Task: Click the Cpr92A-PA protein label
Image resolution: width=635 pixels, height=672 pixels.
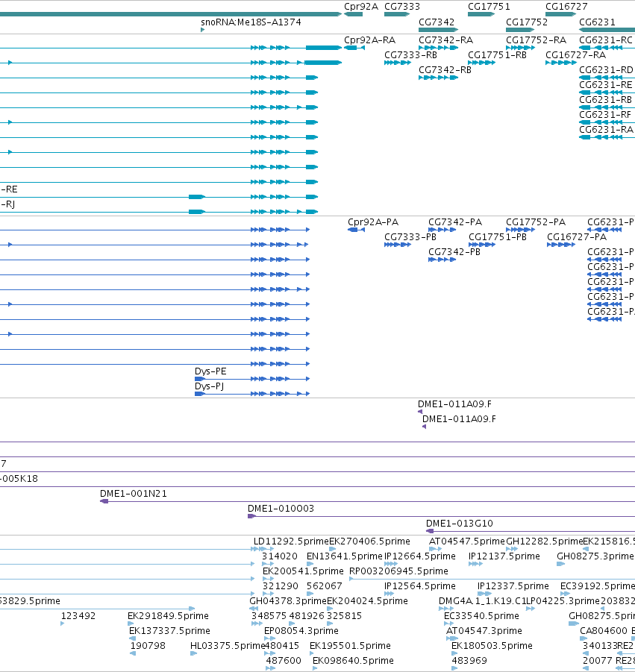Action: pos(373,222)
